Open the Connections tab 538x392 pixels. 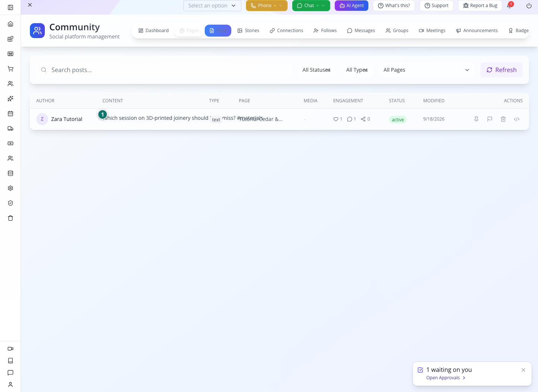(287, 31)
